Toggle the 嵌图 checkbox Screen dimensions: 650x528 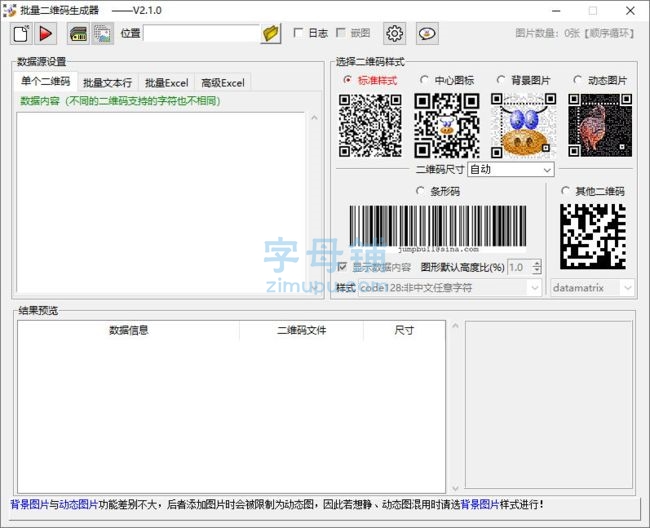(340, 33)
